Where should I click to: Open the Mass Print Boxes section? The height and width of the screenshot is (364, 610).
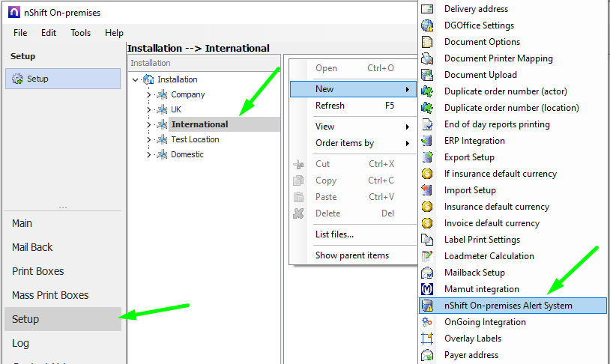50,295
